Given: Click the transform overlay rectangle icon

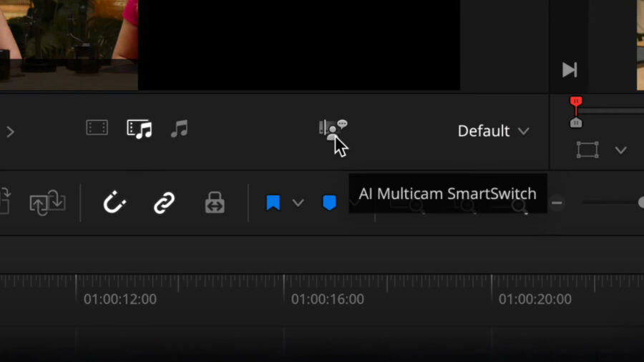Looking at the screenshot, I should [x=587, y=150].
